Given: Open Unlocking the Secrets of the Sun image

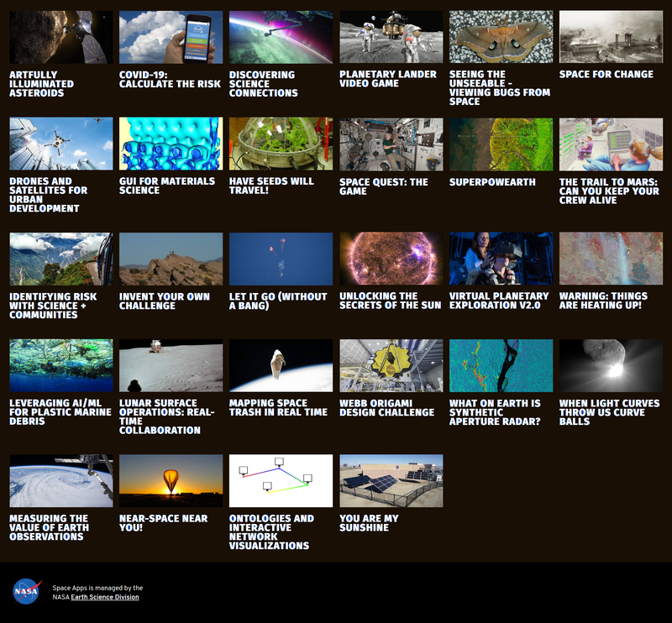Looking at the screenshot, I should pyautogui.click(x=391, y=259).
